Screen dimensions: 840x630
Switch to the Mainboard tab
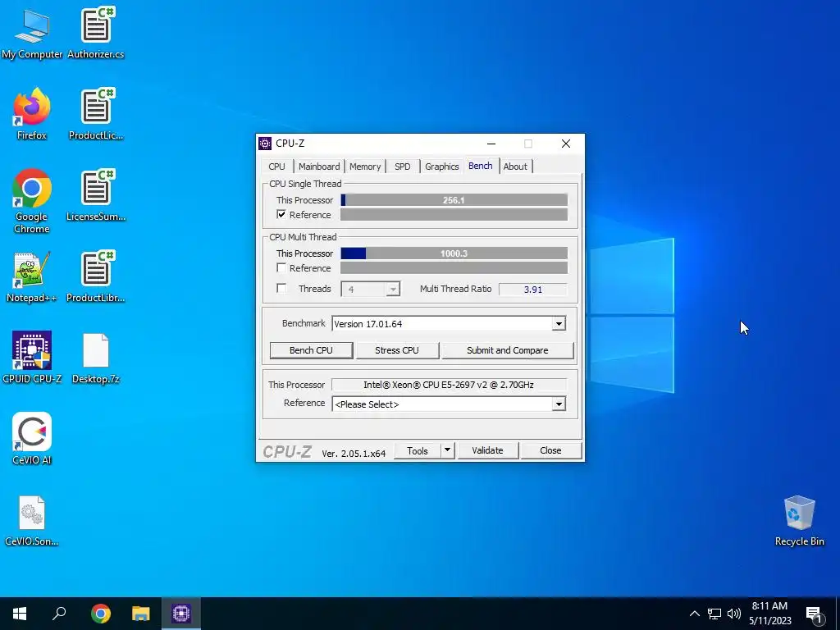(319, 167)
